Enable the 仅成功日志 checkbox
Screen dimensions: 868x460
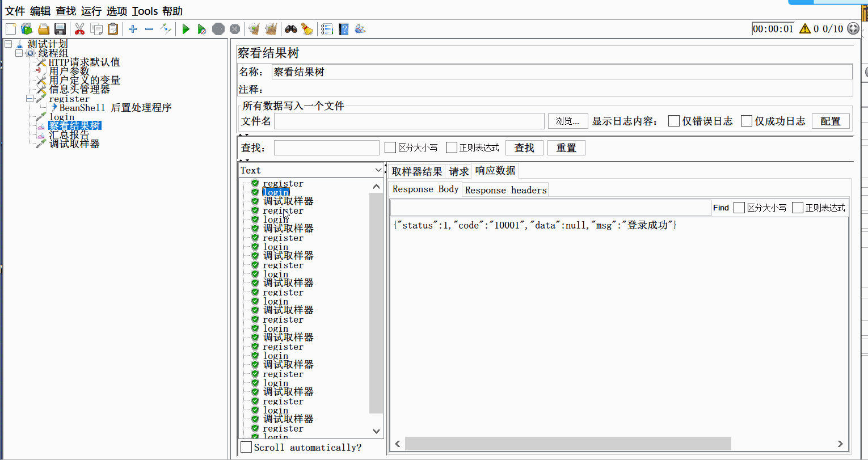(x=747, y=121)
